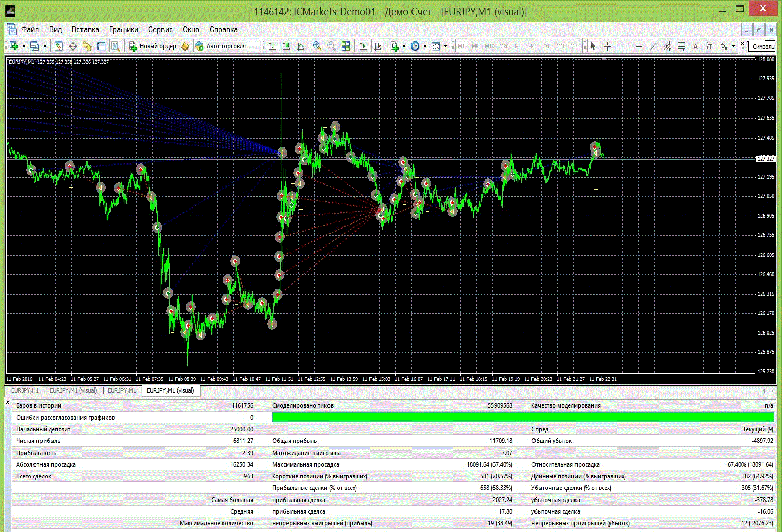
Task: Select the Equidistant Channel tool
Action: [667, 46]
